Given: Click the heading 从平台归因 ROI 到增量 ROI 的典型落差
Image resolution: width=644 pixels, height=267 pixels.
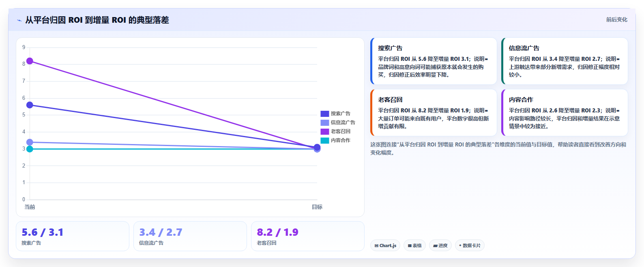Looking at the screenshot, I should pos(97,20).
